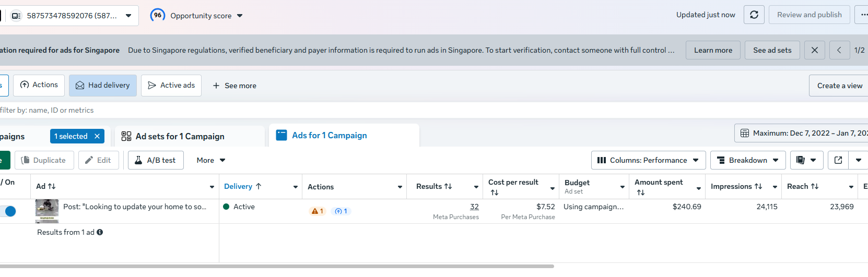Toggle the Active ads filter
Image resolution: width=868 pixels, height=277 pixels.
172,86
